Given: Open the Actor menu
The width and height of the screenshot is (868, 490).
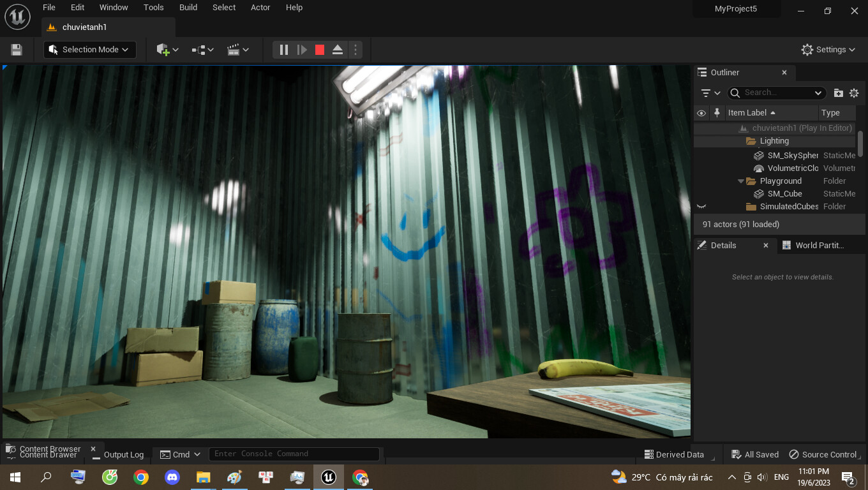Looking at the screenshot, I should (260, 8).
